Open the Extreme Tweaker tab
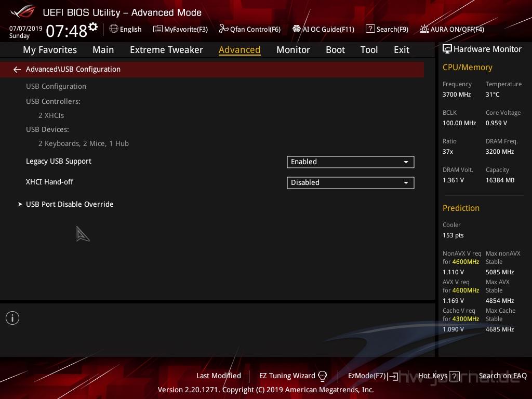 click(x=167, y=50)
